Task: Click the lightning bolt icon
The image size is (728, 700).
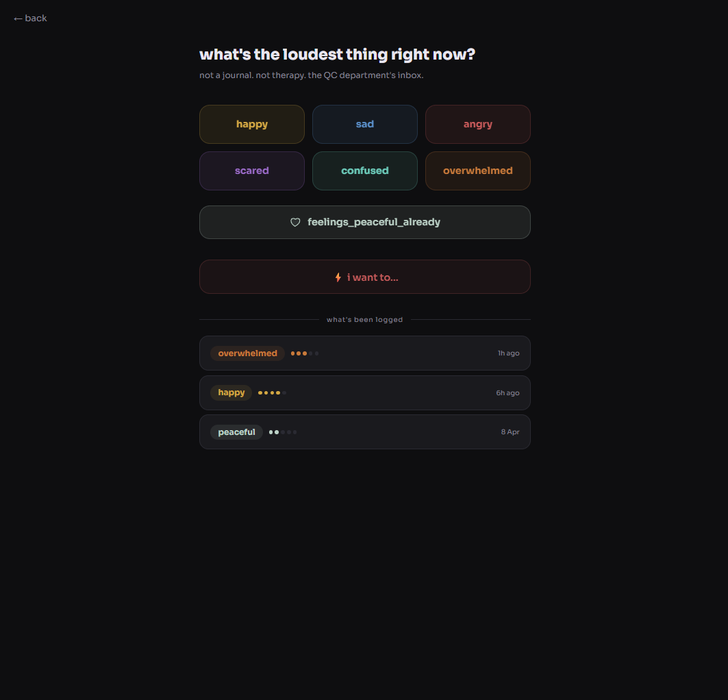Action: coord(338,277)
